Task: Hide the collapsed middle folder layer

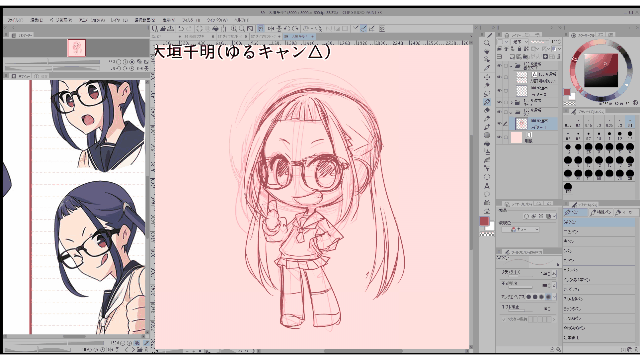Action: (x=499, y=102)
